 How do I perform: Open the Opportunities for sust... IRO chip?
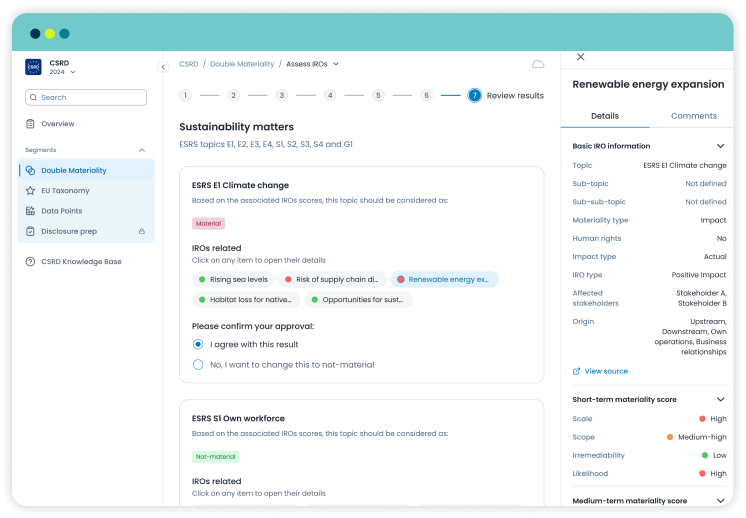359,300
